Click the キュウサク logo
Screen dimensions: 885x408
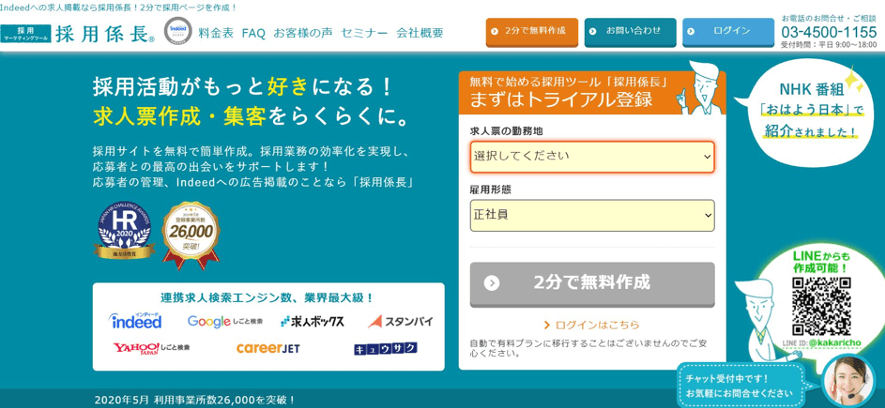pyautogui.click(x=385, y=348)
